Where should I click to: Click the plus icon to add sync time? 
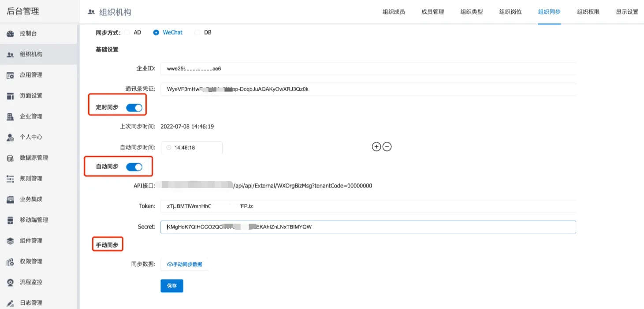[x=376, y=147]
